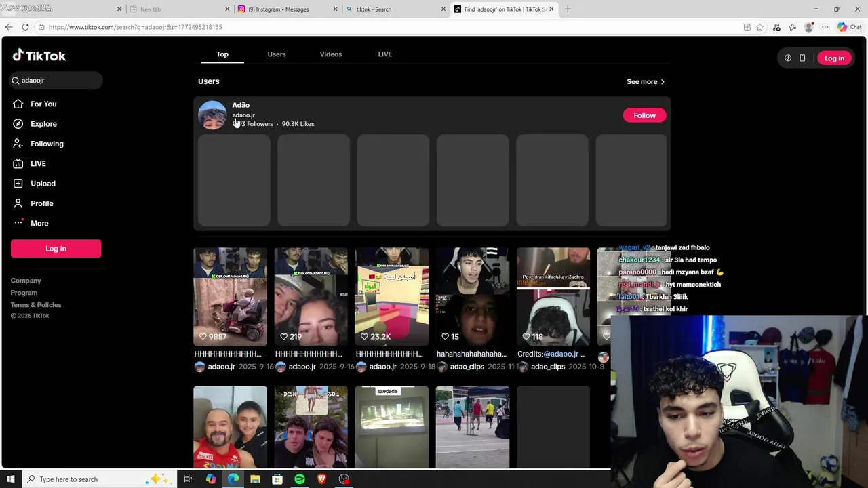Open Copilot Chat in browser
Viewport: 868px width, 488px height.
point(848,27)
